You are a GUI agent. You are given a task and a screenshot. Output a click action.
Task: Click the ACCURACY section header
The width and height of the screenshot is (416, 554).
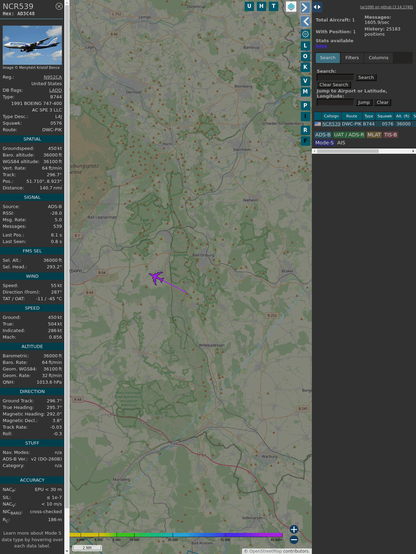[x=32, y=480]
